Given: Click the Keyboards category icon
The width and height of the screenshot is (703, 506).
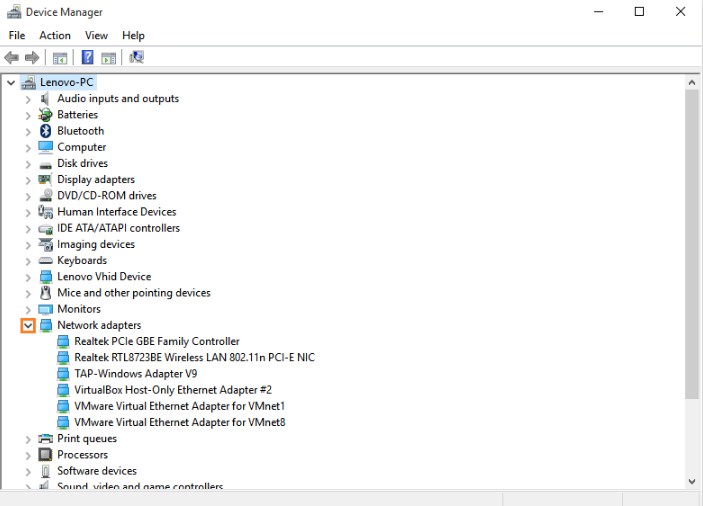Looking at the screenshot, I should (x=45, y=260).
